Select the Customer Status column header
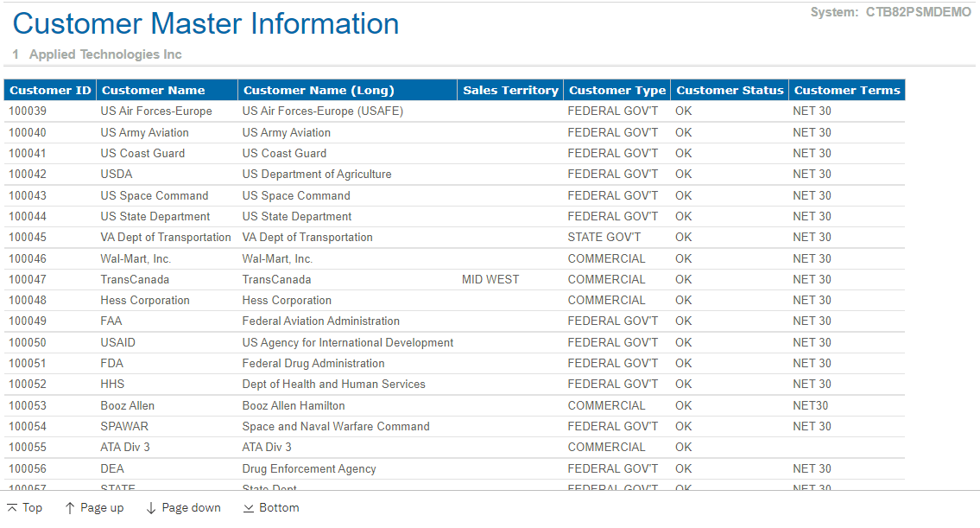The width and height of the screenshot is (980, 528). point(730,90)
